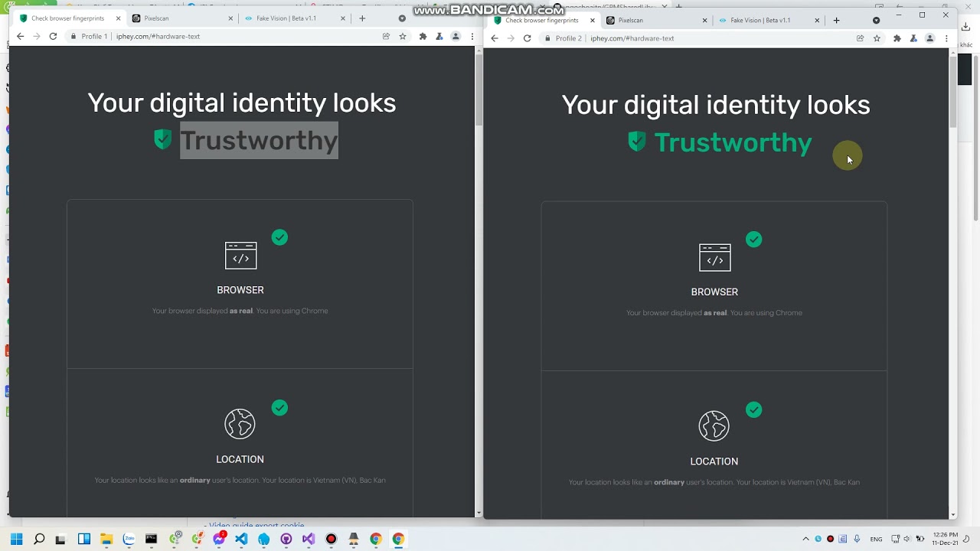Click the vertical scrollbar of Profile 2 window
Image resolution: width=980 pixels, height=551 pixels.
pos(953,91)
